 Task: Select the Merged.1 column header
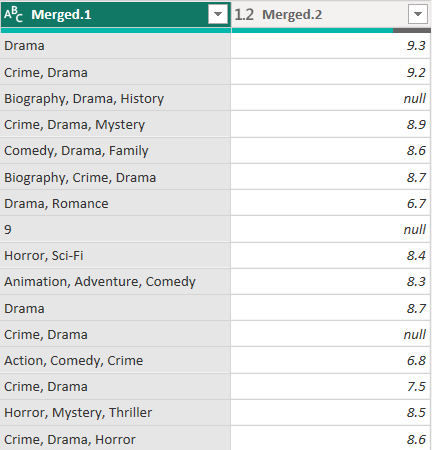(116, 15)
